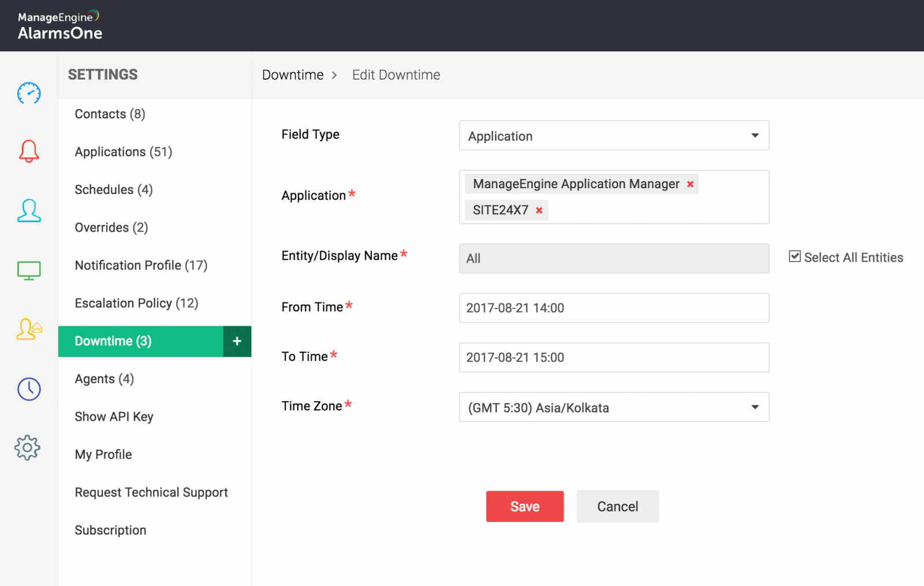Open Agents (4) settings
Image resolution: width=924 pixels, height=586 pixels.
(x=105, y=379)
